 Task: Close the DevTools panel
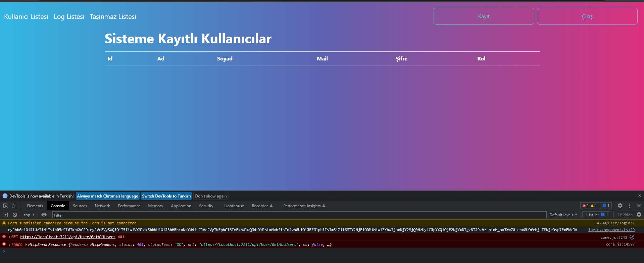click(x=639, y=206)
